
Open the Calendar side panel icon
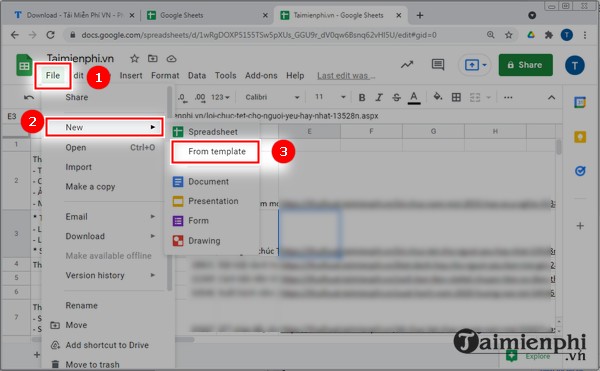580,103
